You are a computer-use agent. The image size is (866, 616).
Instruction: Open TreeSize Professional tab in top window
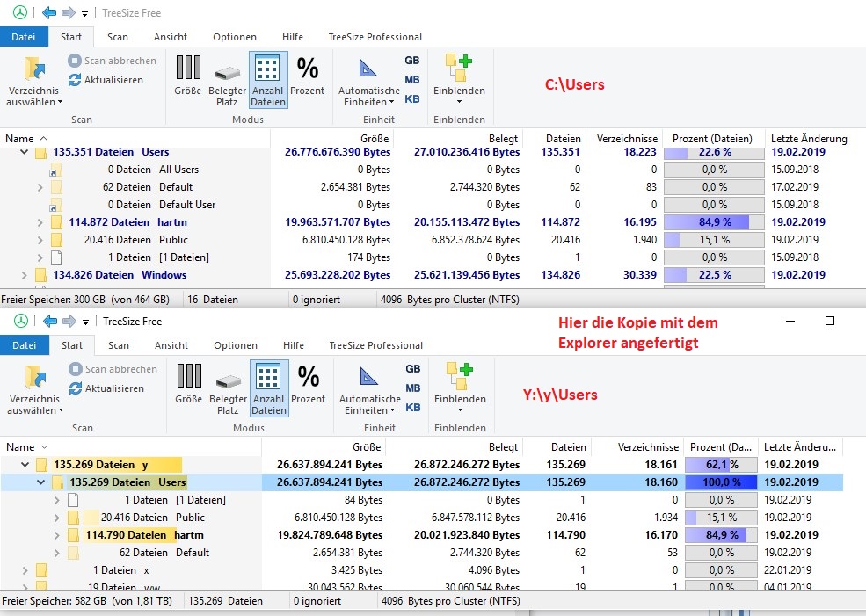(375, 37)
